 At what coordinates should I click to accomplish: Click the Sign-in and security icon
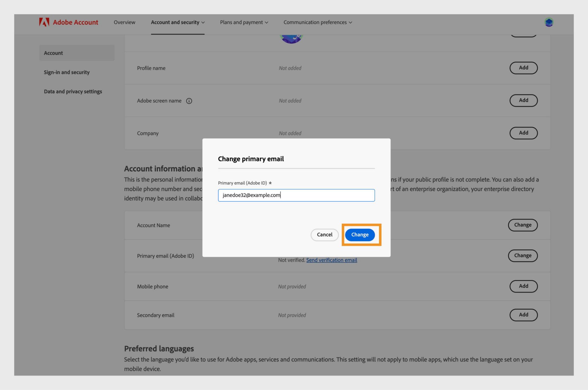click(x=66, y=71)
